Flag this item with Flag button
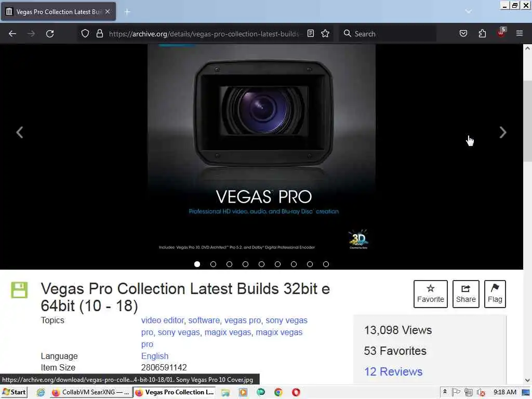Viewport: 532px width, 399px height. pyautogui.click(x=495, y=294)
